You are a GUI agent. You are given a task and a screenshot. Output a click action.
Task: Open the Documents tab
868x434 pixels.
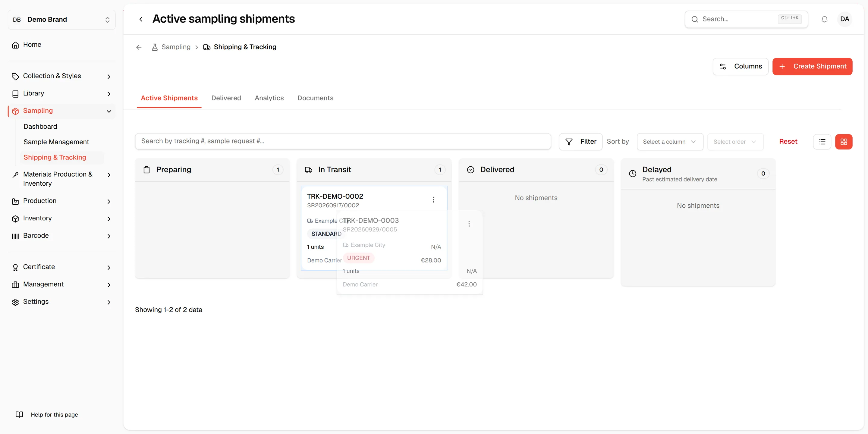tap(315, 98)
